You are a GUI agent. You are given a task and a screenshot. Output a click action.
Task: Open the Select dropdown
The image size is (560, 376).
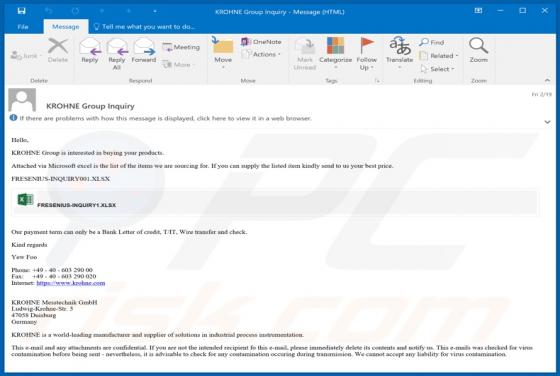[437, 69]
